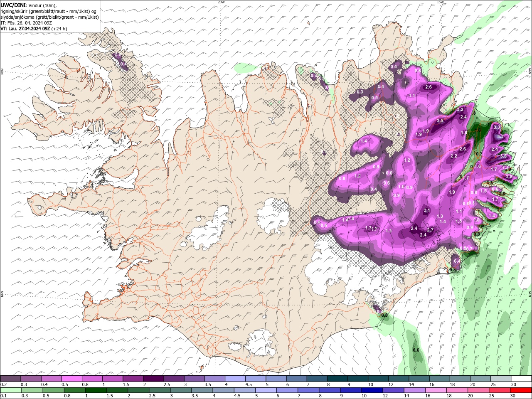Viewport: 532px width, 399px height.
Task: Pick the light violet swatch at 14 in the lower row
Action: [x=414, y=390]
